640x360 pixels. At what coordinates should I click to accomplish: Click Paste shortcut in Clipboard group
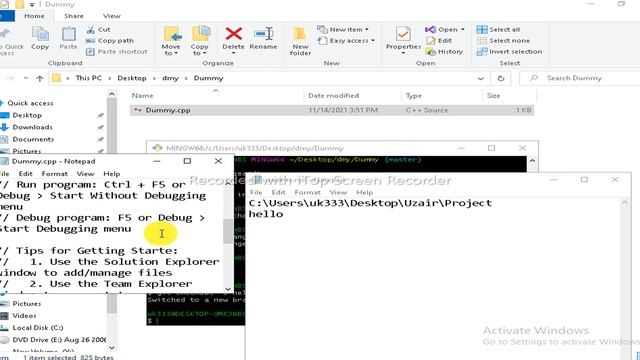[x=117, y=51]
